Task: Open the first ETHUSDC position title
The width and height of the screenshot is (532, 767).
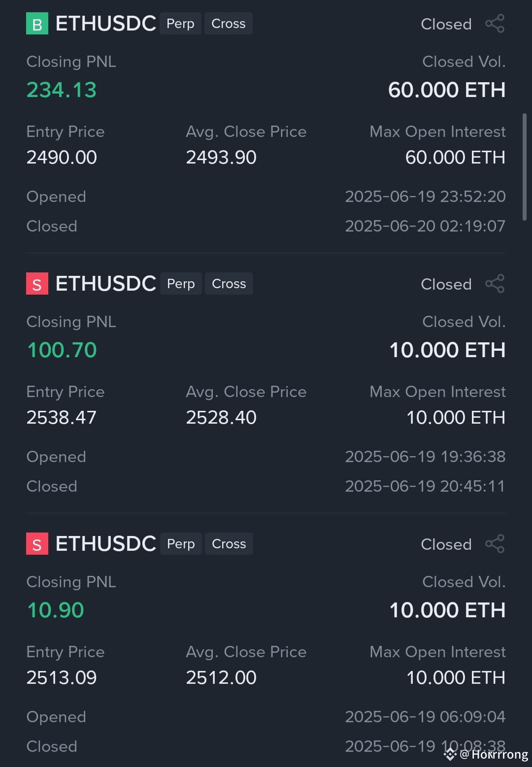Action: pos(106,24)
